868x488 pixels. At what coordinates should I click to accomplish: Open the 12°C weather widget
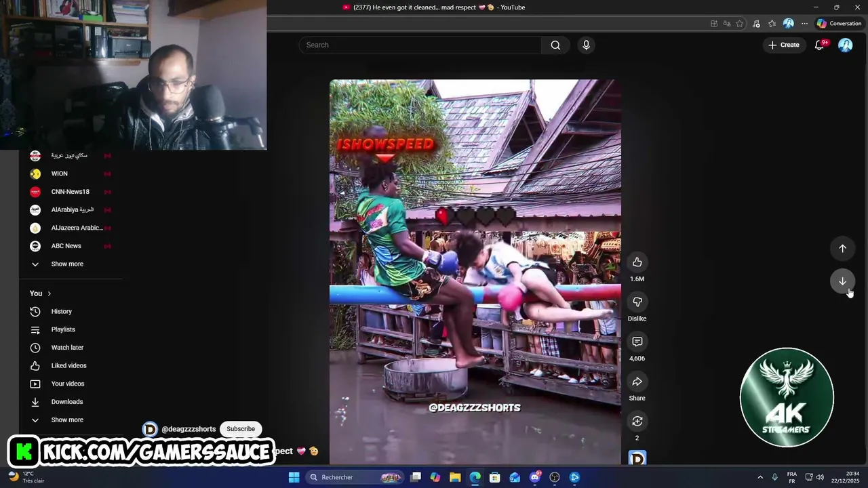(x=26, y=477)
